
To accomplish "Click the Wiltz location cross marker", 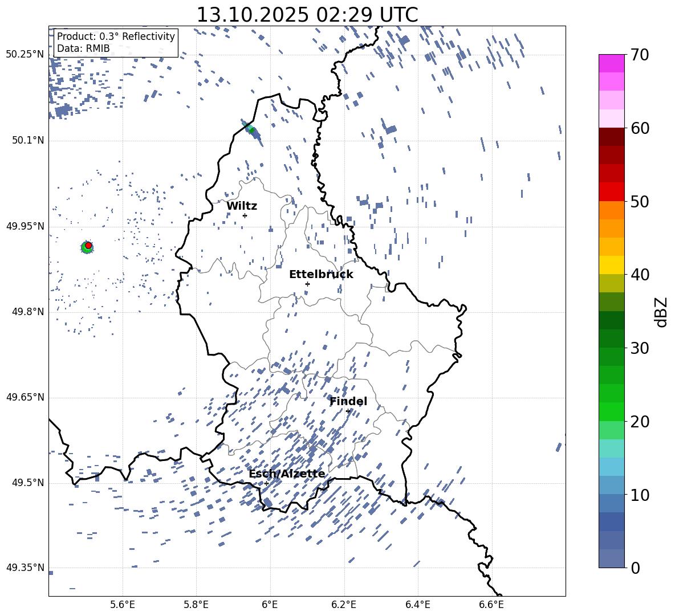I will [x=245, y=215].
